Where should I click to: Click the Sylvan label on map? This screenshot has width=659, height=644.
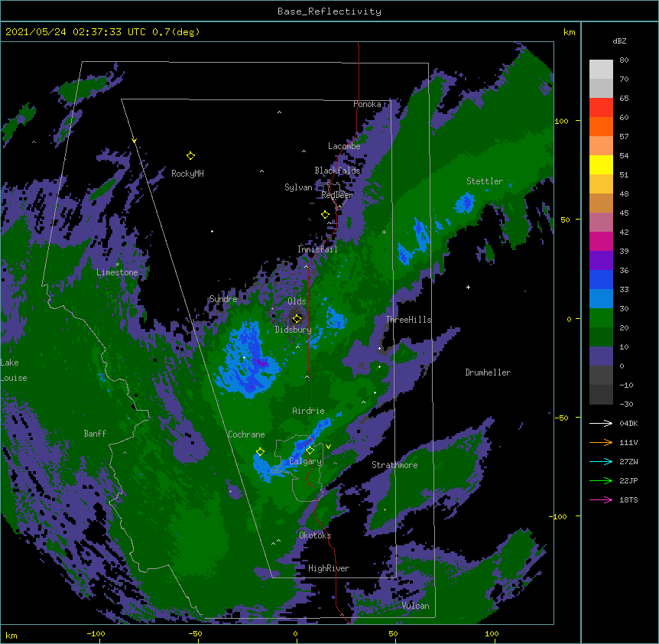click(298, 187)
